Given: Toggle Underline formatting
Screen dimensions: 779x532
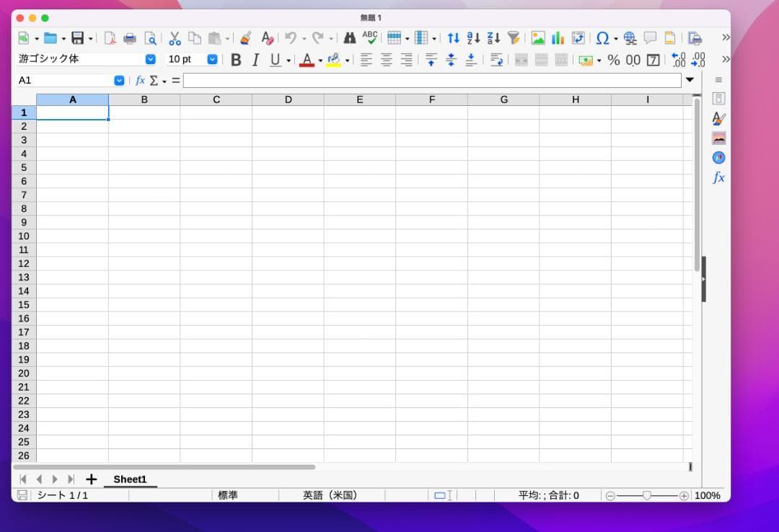Looking at the screenshot, I should click(x=276, y=60).
